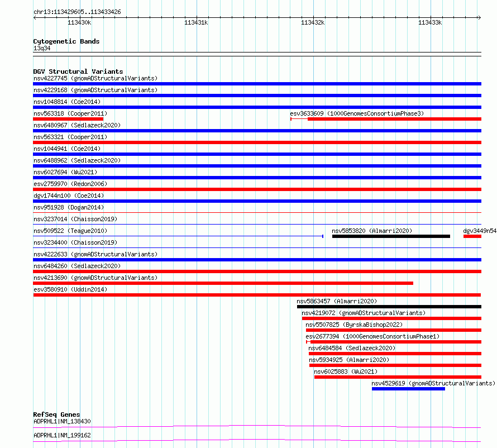Open the nsv1048814 (Coe2014) variant label
The width and height of the screenshot is (497, 448).
click(67, 102)
